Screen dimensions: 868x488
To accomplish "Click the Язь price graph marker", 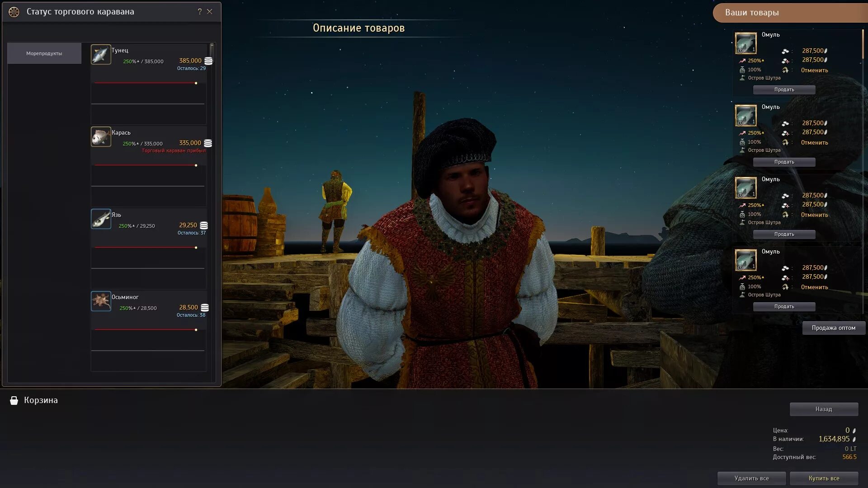I will pyautogui.click(x=196, y=248).
